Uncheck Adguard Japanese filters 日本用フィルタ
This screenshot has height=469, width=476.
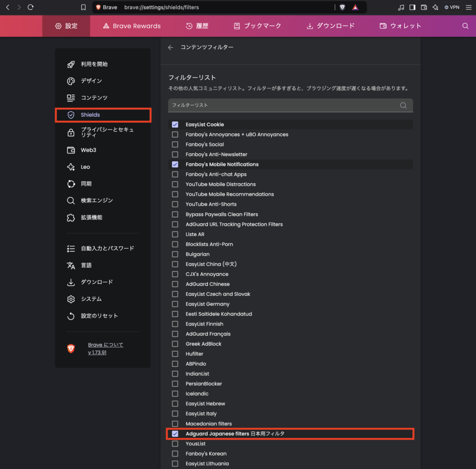(175, 434)
